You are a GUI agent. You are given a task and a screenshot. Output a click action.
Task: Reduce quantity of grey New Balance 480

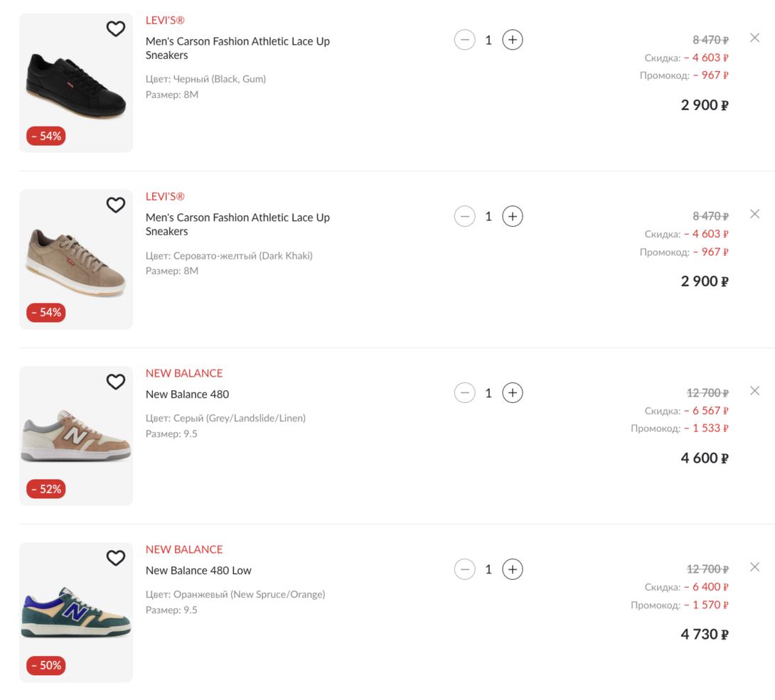[x=464, y=393]
